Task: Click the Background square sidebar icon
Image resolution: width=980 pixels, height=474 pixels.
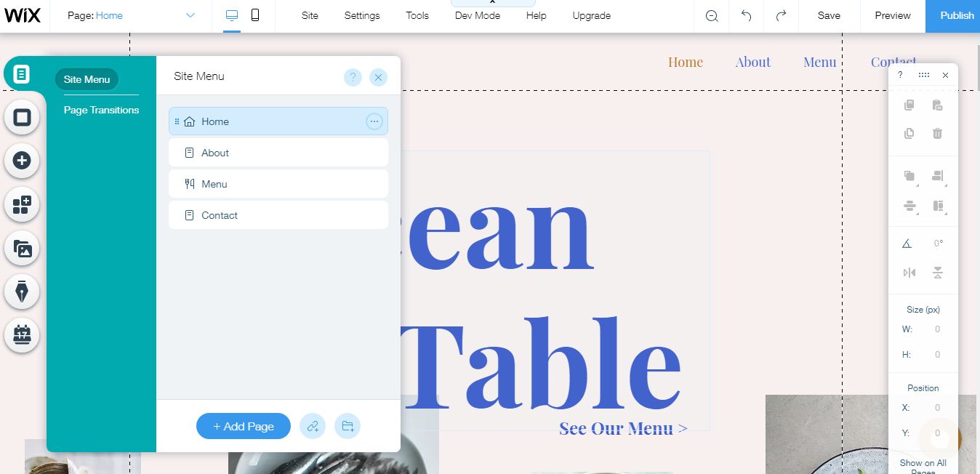Action: tap(22, 117)
